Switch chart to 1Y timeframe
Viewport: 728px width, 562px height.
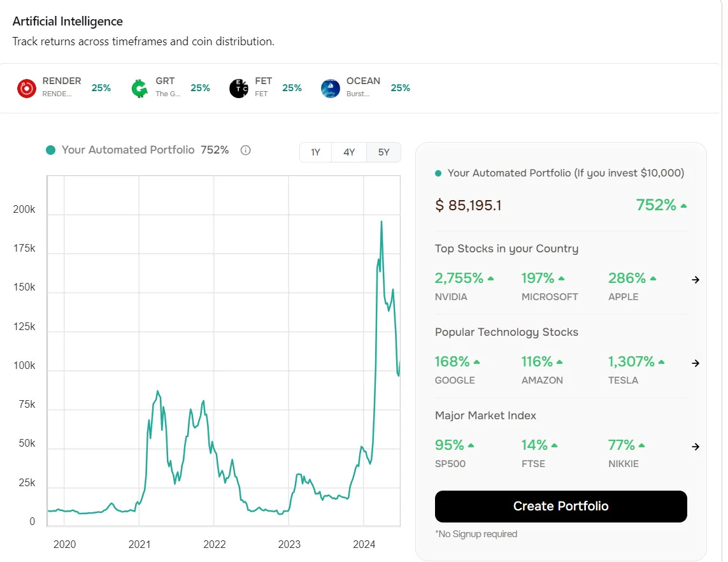[x=316, y=152]
